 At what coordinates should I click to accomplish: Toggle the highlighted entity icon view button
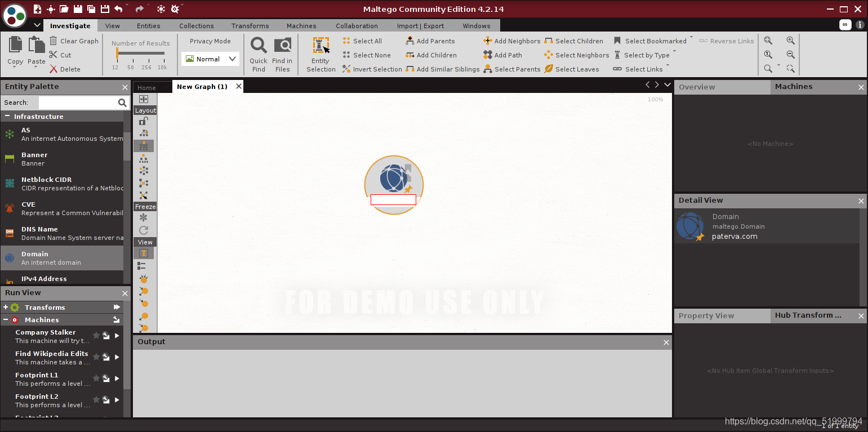pyautogui.click(x=144, y=253)
